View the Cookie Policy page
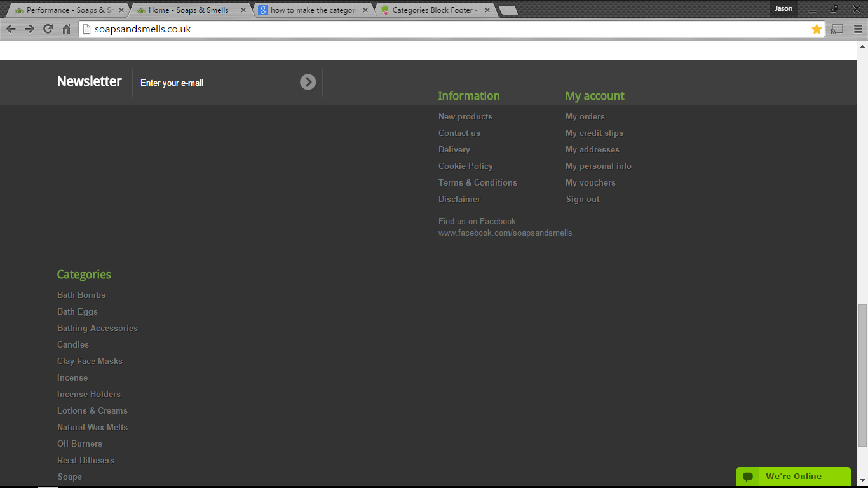Image resolution: width=868 pixels, height=488 pixels. pyautogui.click(x=466, y=166)
